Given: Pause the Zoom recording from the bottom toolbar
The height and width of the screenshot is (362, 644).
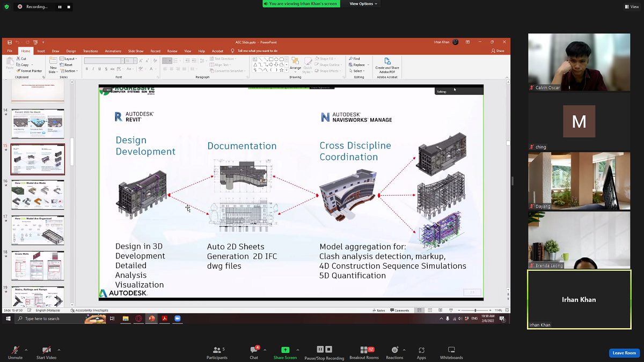Looking at the screenshot, I should pyautogui.click(x=320, y=349).
